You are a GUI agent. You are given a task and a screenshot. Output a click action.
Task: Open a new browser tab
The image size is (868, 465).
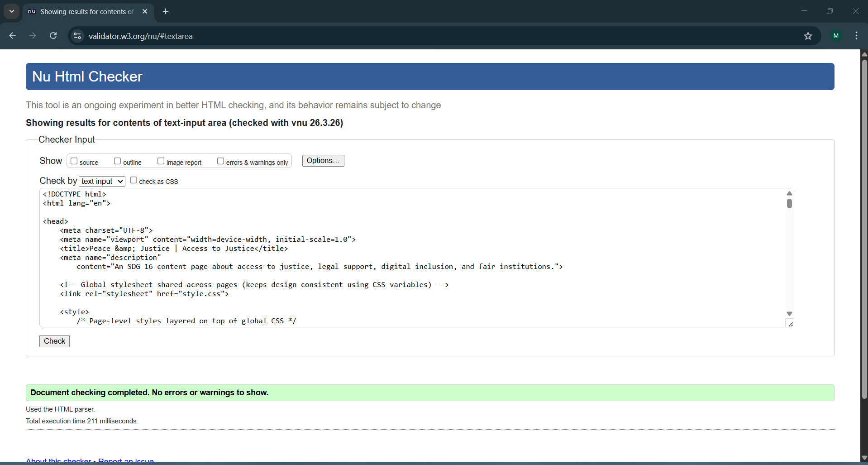coord(165,11)
